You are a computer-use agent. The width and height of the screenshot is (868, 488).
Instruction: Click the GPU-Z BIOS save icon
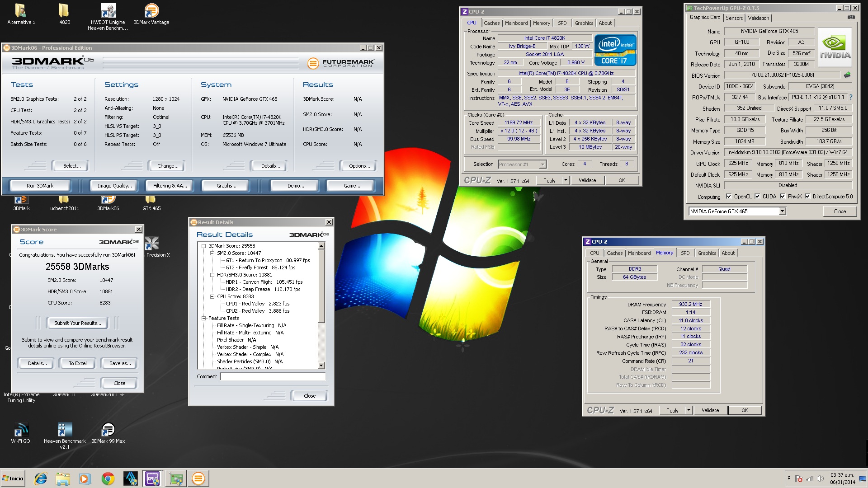tap(847, 75)
